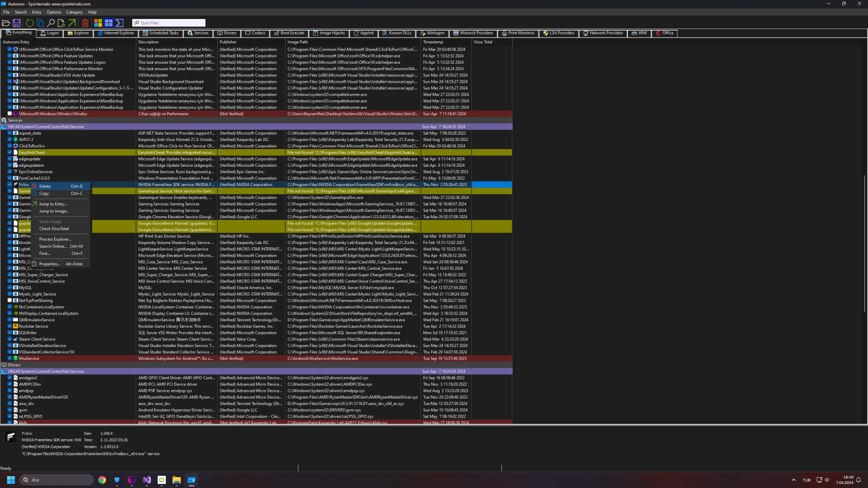The width and height of the screenshot is (868, 488).
Task: Click the green Jump to Entry arrow icon
Action: click(x=72, y=23)
